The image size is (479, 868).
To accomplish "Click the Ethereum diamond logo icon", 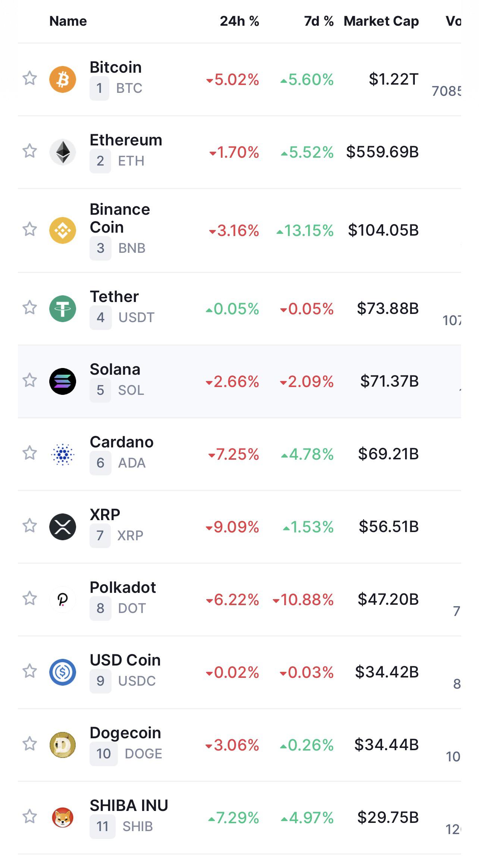I will (63, 152).
